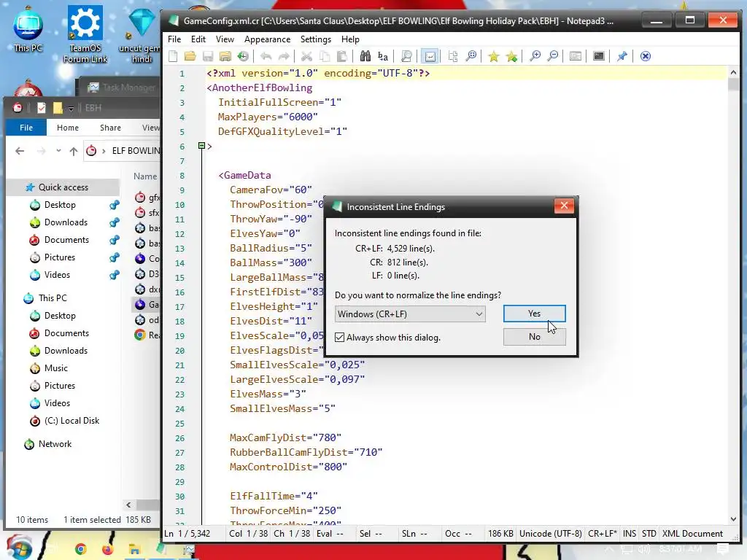The width and height of the screenshot is (747, 560).
Task: Click the CR+LF* status bar entry
Action: tap(603, 534)
